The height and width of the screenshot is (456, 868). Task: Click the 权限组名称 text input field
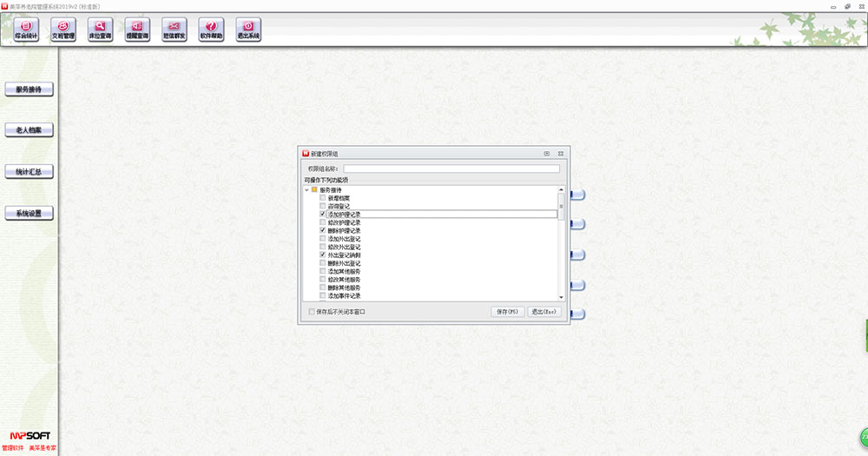pyautogui.click(x=450, y=169)
